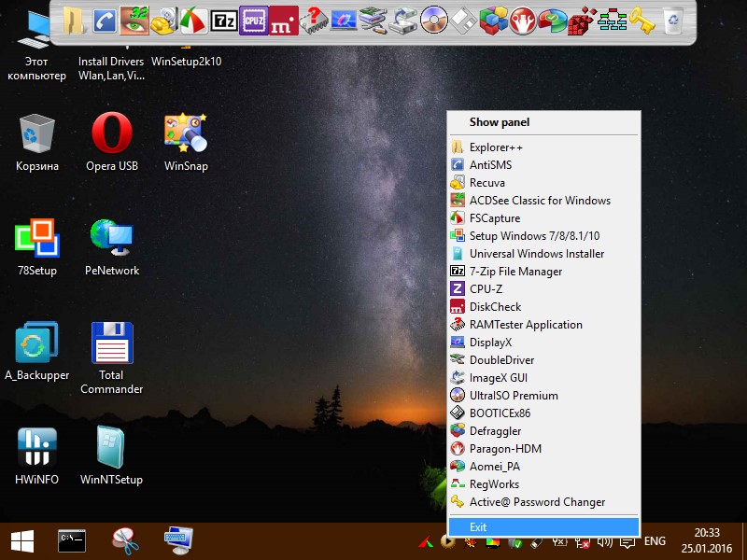Image resolution: width=747 pixels, height=560 pixels.
Task: Choose UltraISO Premium menu entry
Action: tap(543, 395)
